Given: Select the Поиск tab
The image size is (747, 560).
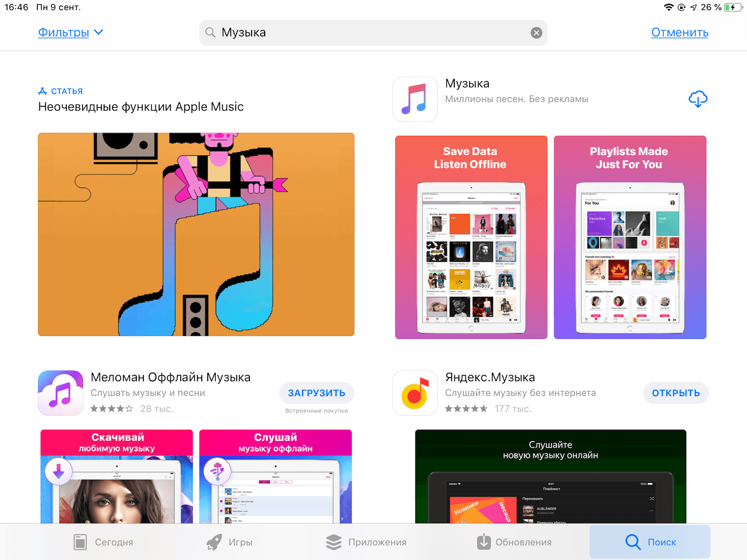Looking at the screenshot, I should [650, 542].
